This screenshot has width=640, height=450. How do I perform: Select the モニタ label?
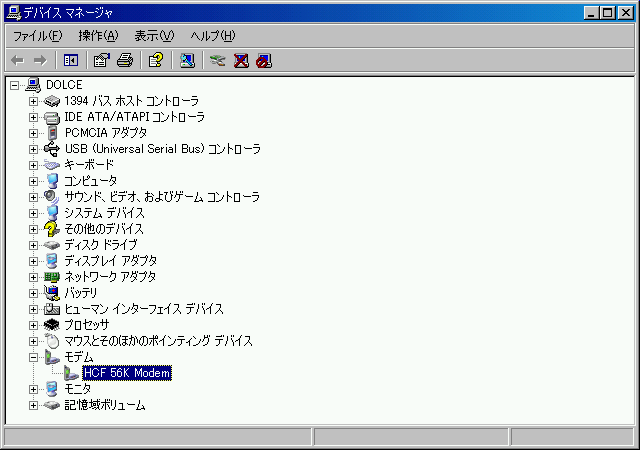pyautogui.click(x=78, y=389)
